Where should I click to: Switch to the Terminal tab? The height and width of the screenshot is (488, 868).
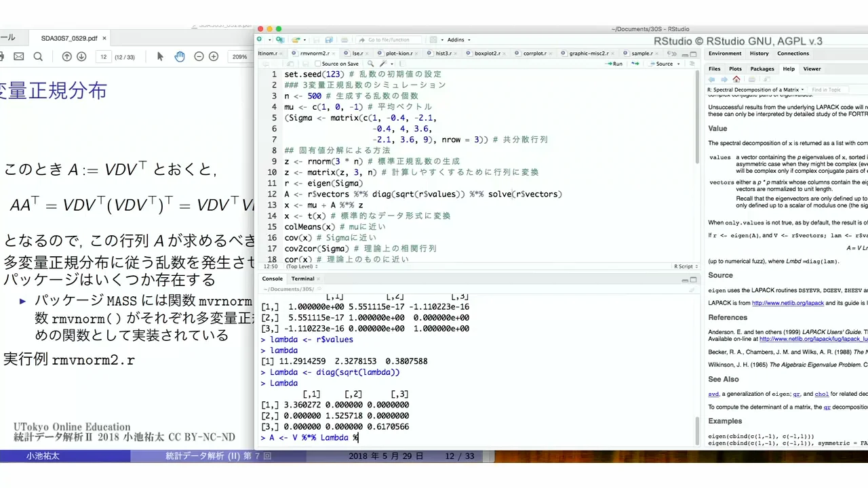302,279
